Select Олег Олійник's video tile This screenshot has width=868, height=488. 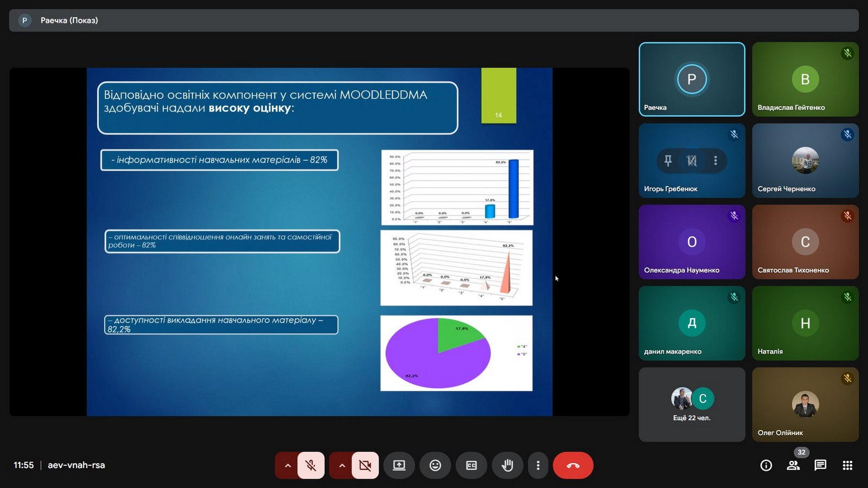click(x=805, y=404)
